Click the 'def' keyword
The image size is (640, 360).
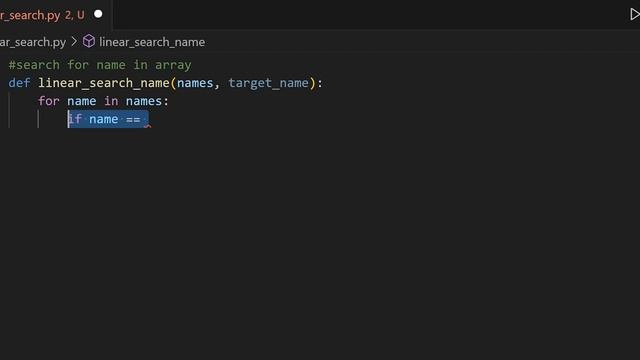pyautogui.click(x=19, y=83)
